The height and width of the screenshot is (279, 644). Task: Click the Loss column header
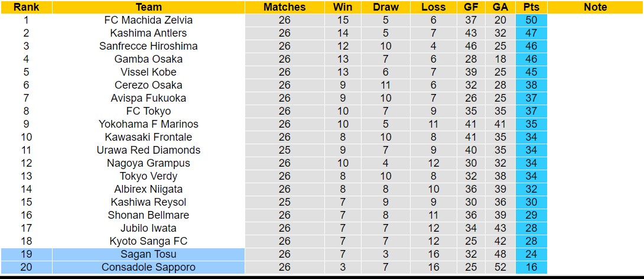434,7
